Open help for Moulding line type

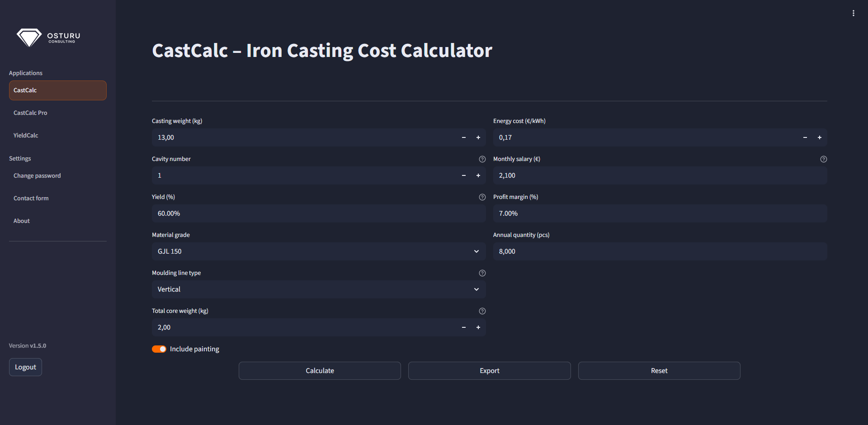[482, 273]
